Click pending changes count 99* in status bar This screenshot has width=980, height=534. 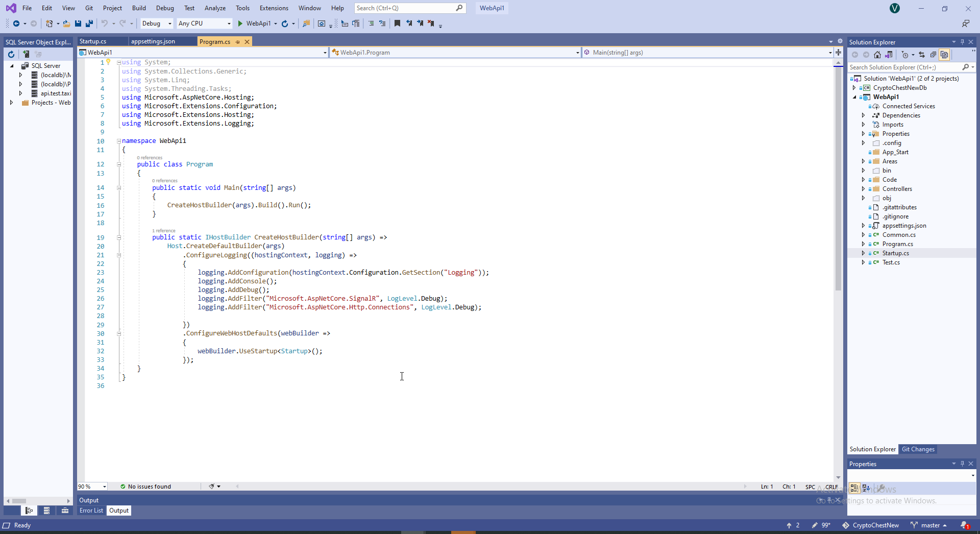click(x=821, y=525)
